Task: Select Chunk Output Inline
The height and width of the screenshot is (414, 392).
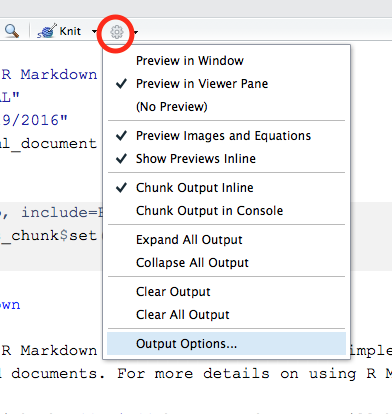Action: (x=226, y=188)
